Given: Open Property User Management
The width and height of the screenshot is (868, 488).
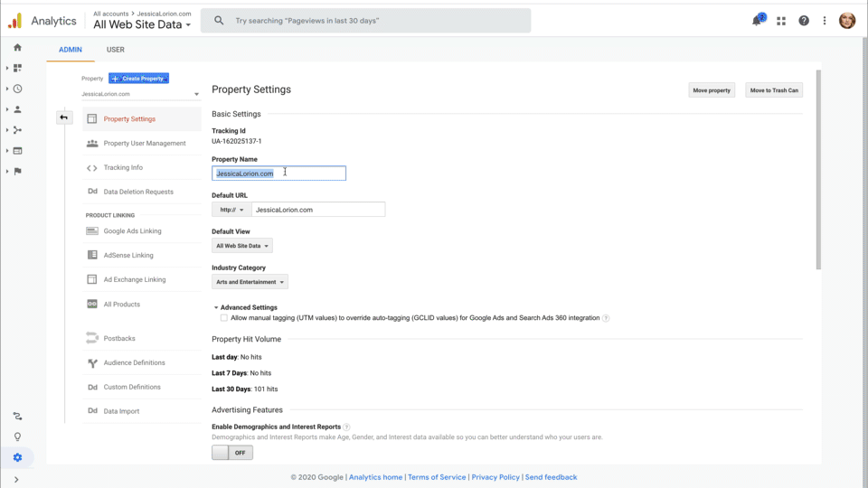Looking at the screenshot, I should pyautogui.click(x=142, y=144).
